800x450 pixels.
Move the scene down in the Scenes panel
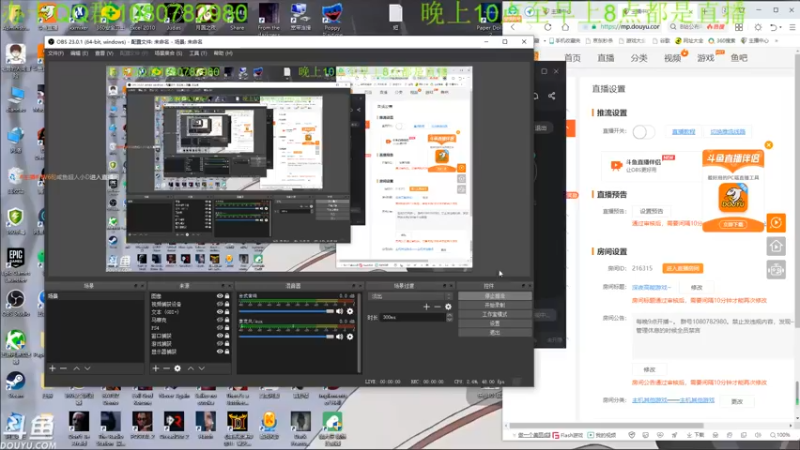pos(87,368)
